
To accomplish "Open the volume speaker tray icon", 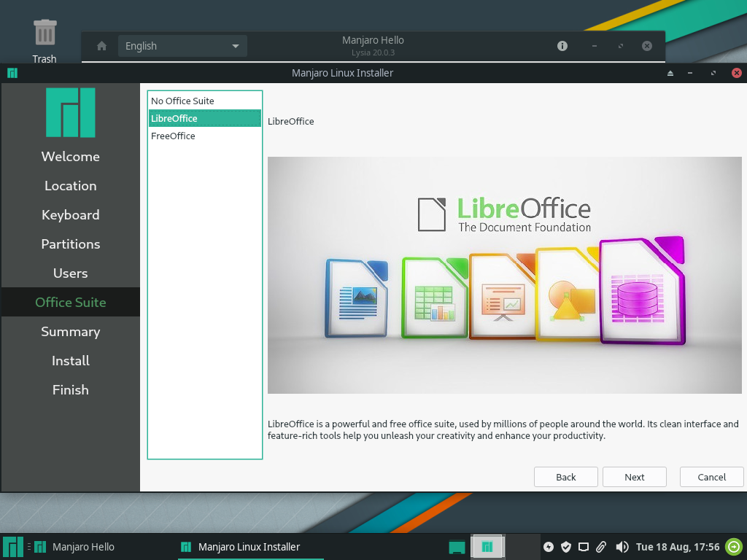I will point(622,547).
